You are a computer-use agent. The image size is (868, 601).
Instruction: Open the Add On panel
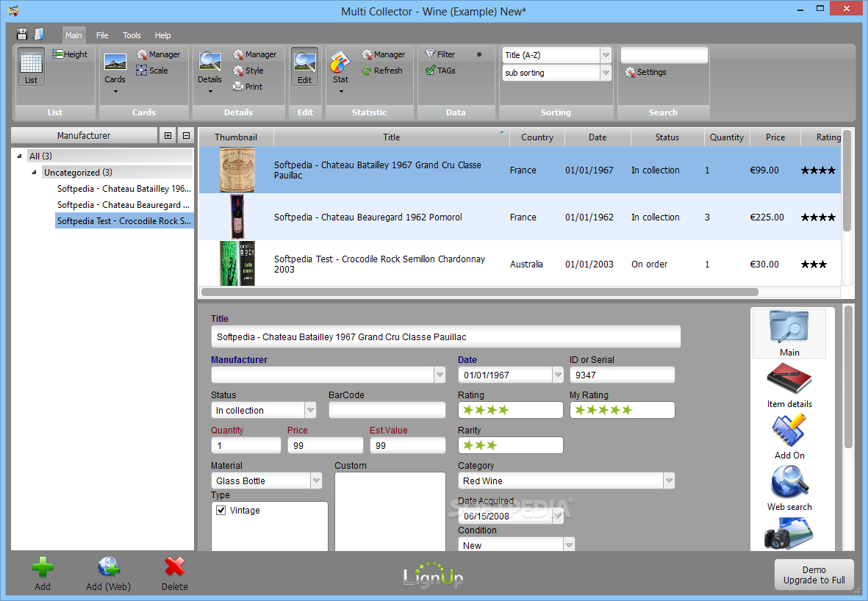coord(789,436)
